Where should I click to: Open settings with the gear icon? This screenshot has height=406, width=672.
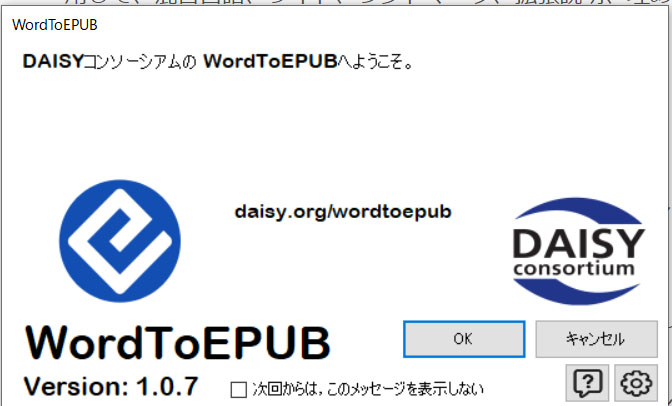tap(636, 382)
